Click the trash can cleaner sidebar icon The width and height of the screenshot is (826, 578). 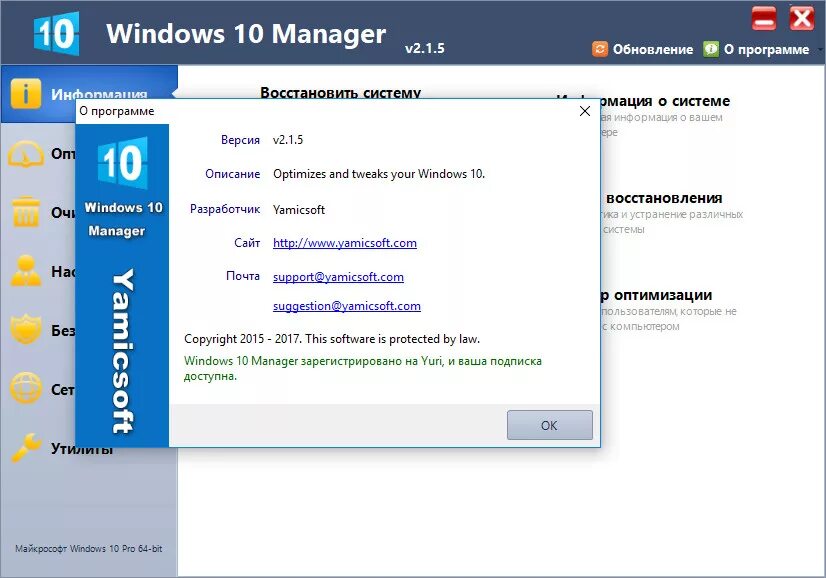[25, 212]
